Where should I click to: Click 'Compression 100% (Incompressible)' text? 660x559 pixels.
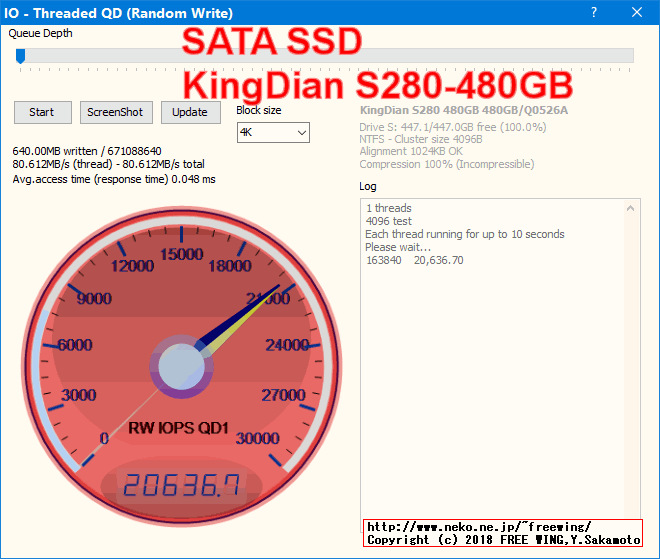point(447,164)
